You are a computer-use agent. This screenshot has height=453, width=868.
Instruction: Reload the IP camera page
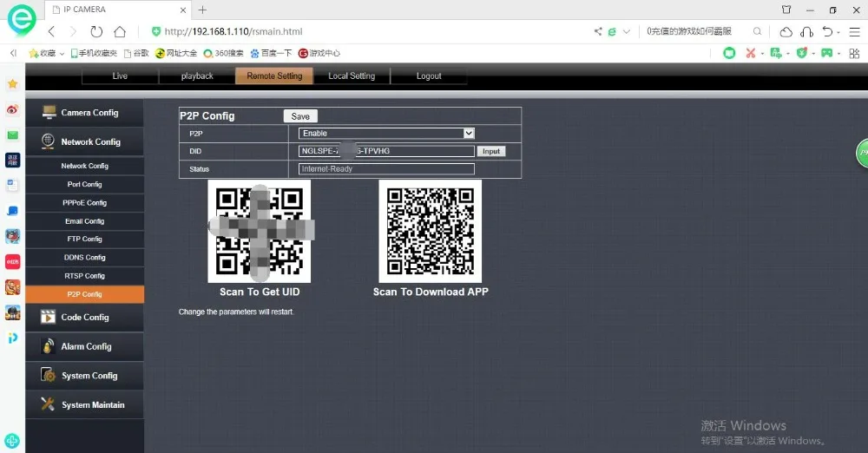coord(96,31)
